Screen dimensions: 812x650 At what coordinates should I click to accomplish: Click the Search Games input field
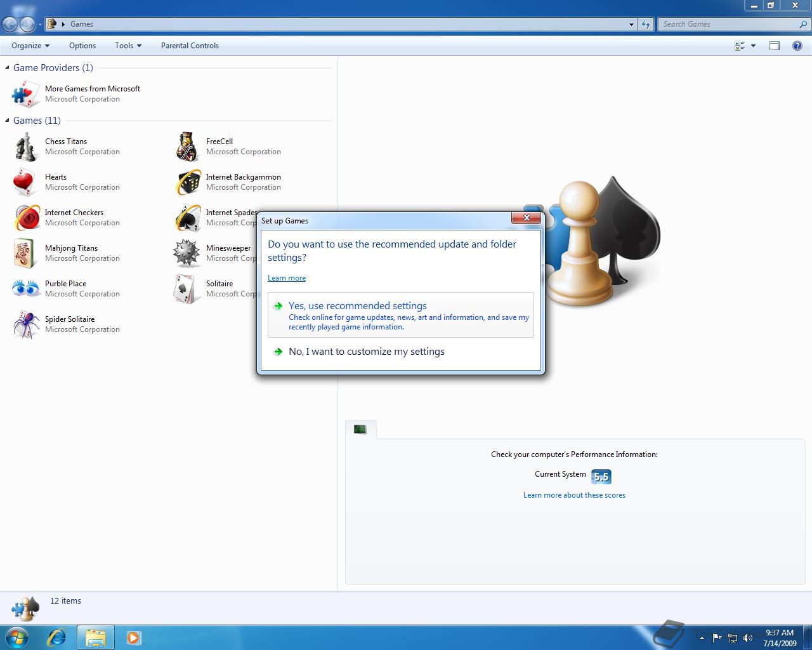(728, 24)
